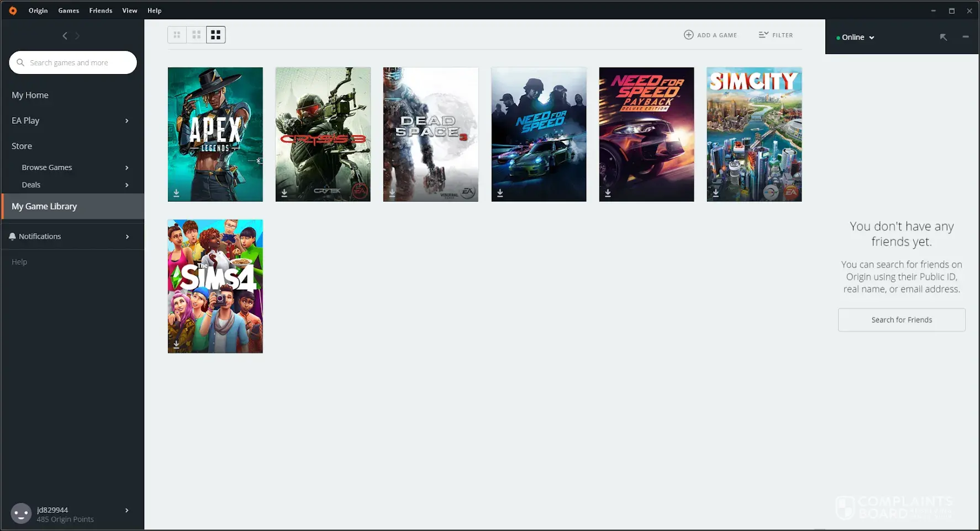
Task: Click the Origin logo icon
Action: pos(13,10)
